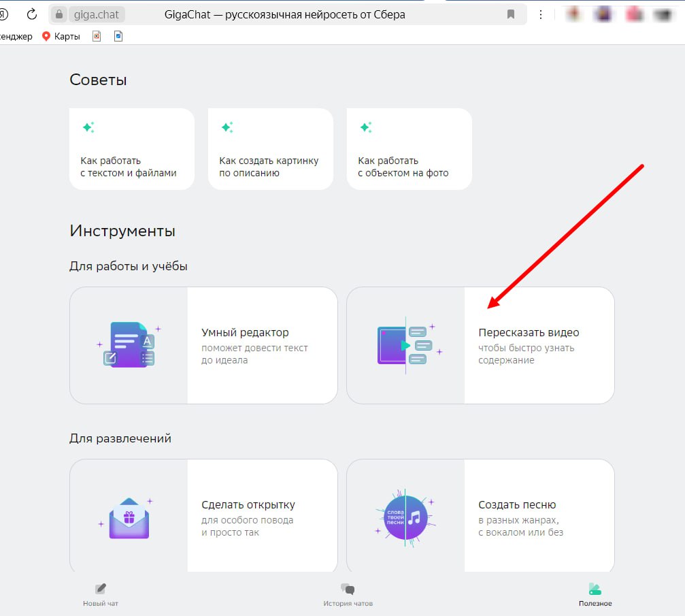This screenshot has height=616, width=685.
Task: Click the description поможет довести текст до идеала
Action: point(254,354)
